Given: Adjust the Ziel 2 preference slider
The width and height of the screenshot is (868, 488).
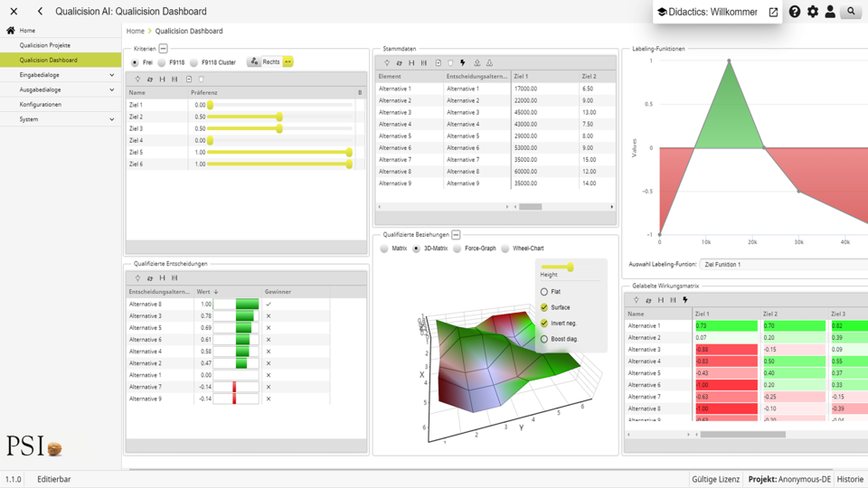Looking at the screenshot, I should click(279, 117).
